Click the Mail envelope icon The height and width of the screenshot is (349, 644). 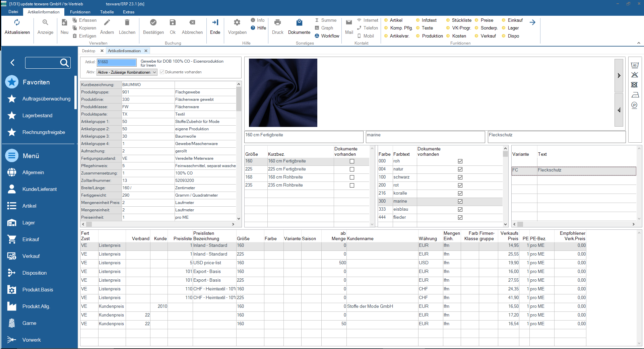click(349, 22)
